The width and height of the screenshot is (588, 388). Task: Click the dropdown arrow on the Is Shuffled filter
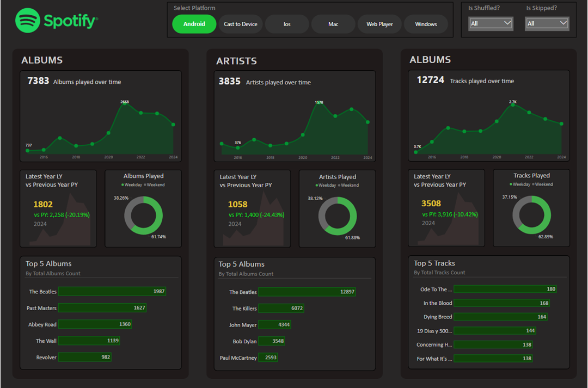coord(506,23)
